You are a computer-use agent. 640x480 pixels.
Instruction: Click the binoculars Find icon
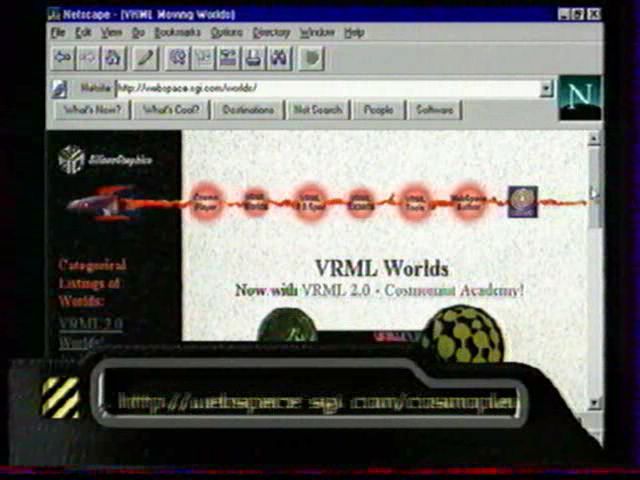(x=279, y=58)
